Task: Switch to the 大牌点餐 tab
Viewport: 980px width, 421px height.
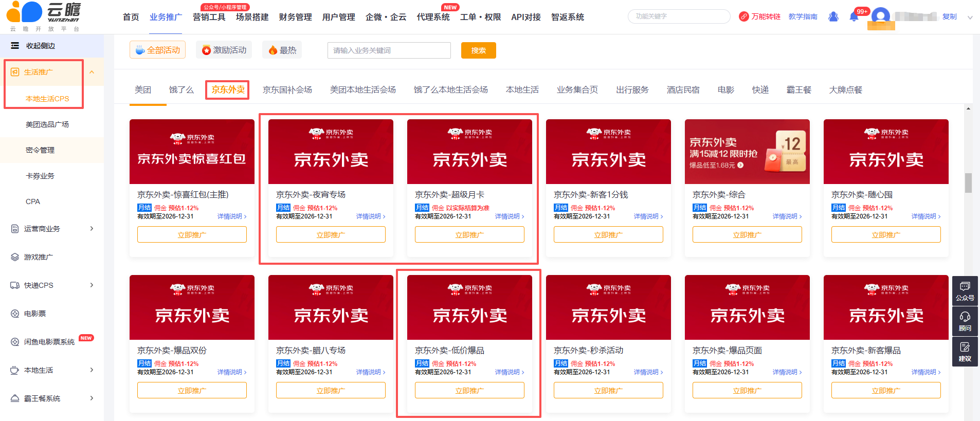Action: [x=846, y=90]
